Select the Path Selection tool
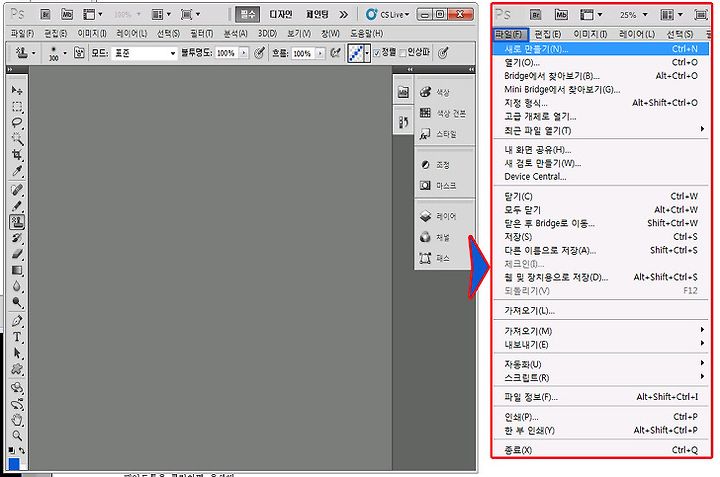 coord(17,353)
